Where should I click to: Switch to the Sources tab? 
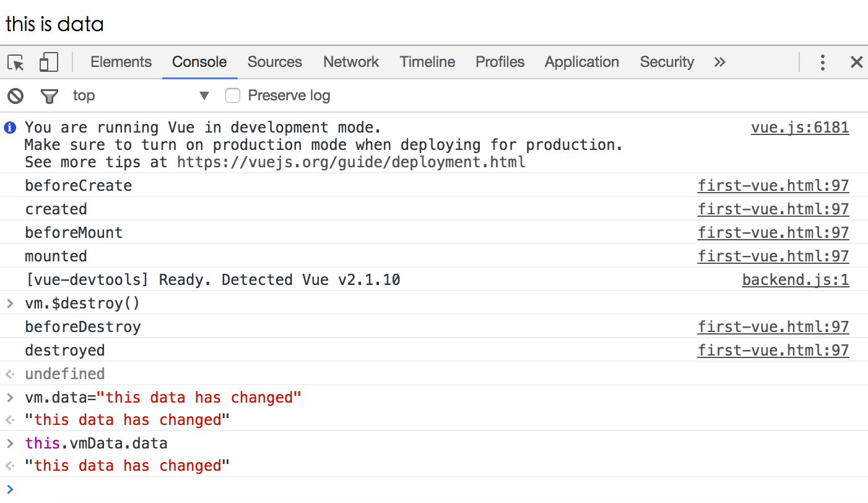click(274, 63)
